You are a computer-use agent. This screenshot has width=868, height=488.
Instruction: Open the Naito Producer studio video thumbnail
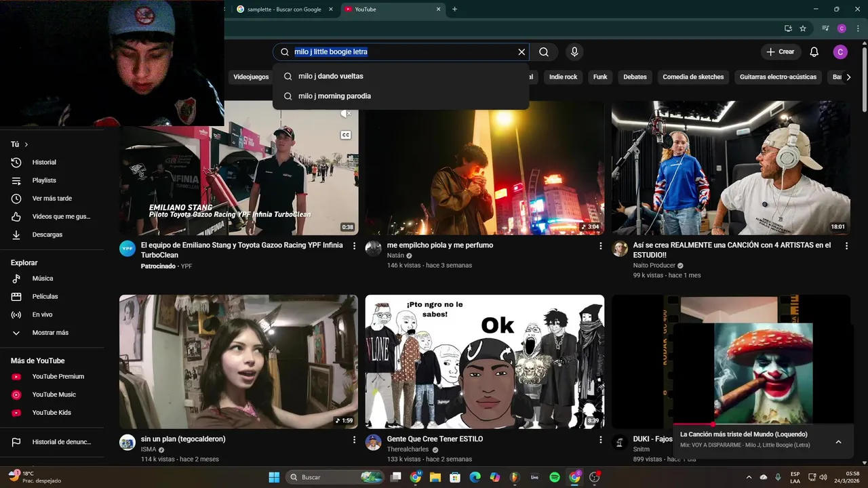(x=731, y=168)
